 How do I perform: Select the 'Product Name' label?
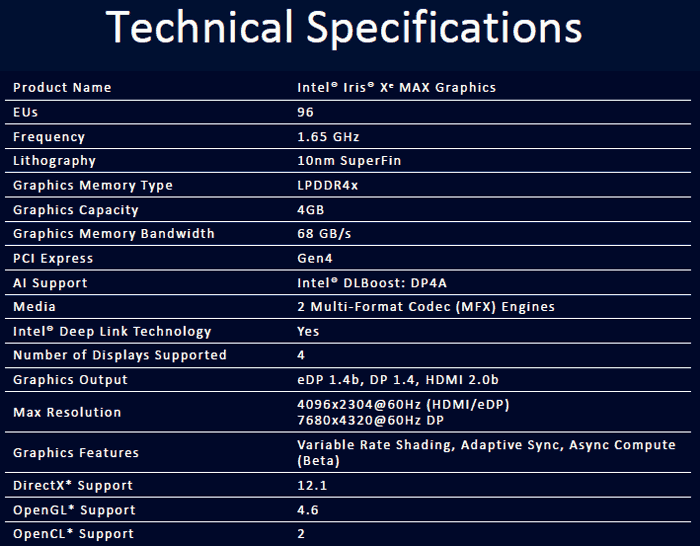pos(62,88)
